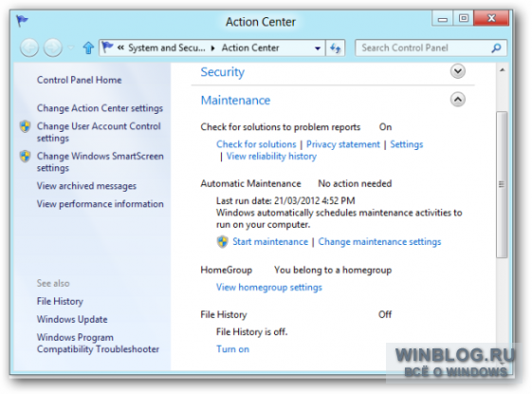Click the flag icon in the address bar

pos(107,47)
